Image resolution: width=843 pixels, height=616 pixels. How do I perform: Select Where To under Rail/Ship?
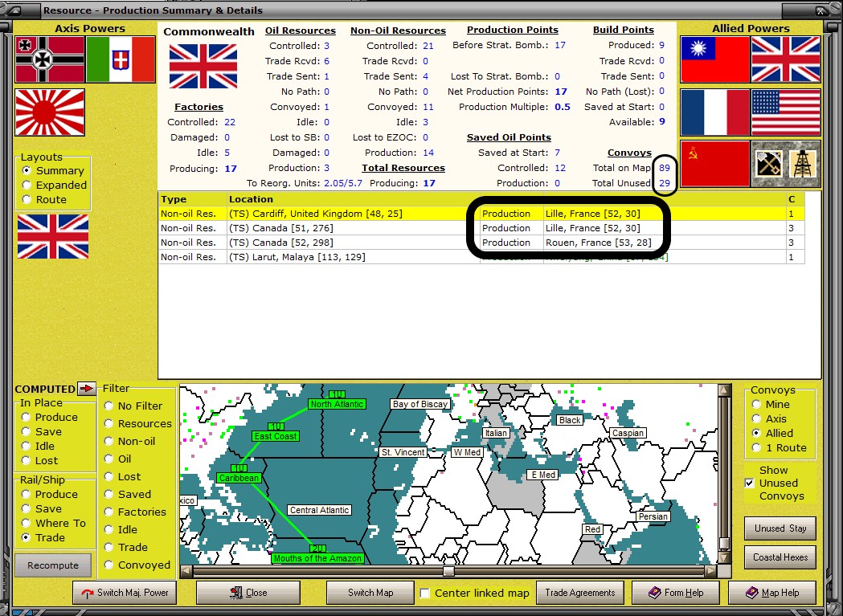coord(54,523)
